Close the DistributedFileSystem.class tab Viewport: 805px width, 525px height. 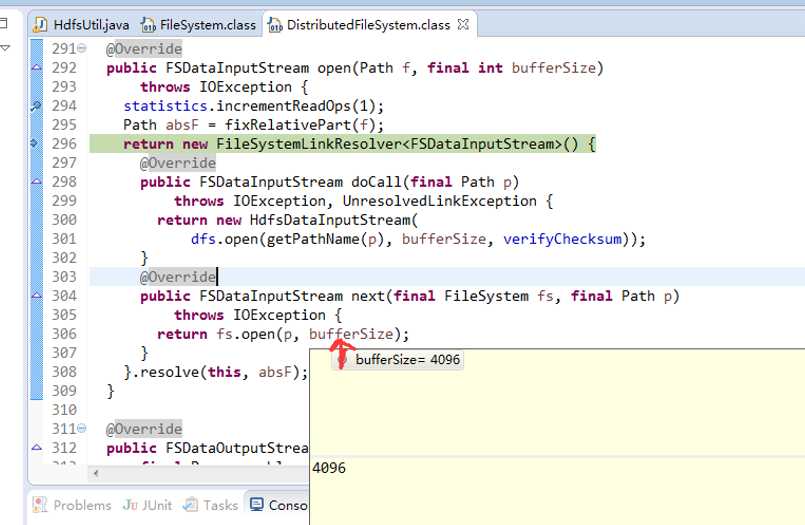pos(463,24)
